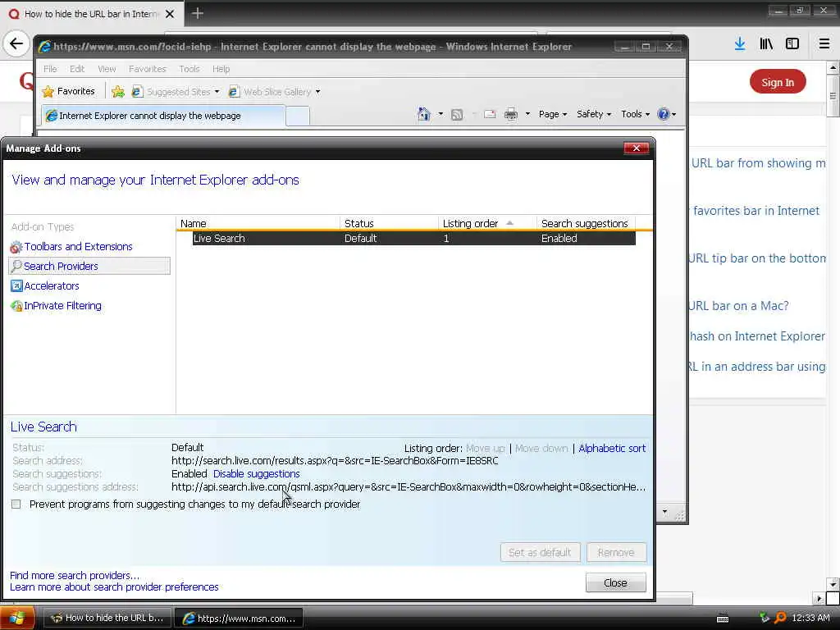840x630 pixels.
Task: Open Learn more about search provider preferences
Action: pyautogui.click(x=114, y=587)
